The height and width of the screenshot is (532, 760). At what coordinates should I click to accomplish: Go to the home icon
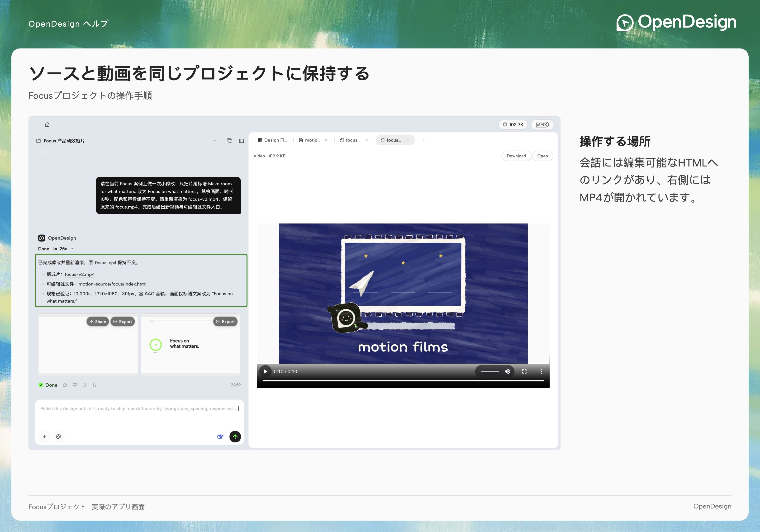47,124
